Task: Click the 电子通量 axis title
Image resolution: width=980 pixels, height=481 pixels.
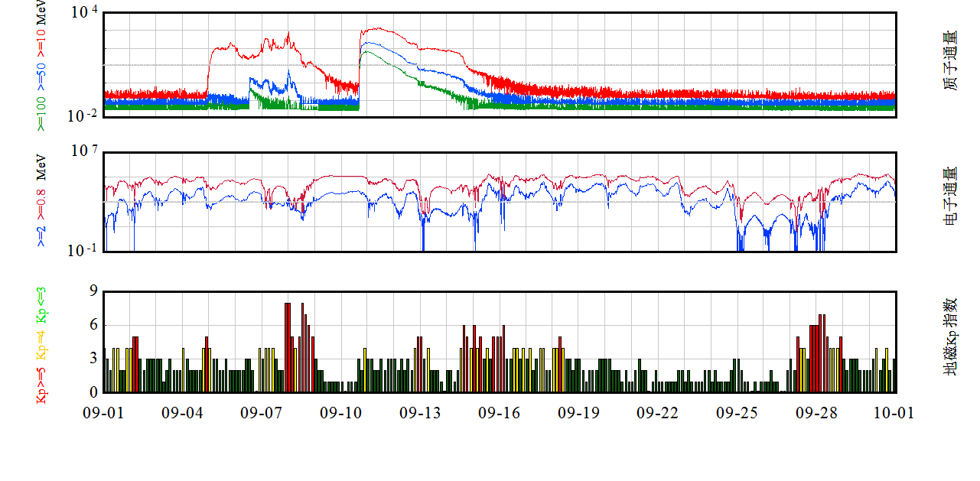Action: tap(949, 196)
